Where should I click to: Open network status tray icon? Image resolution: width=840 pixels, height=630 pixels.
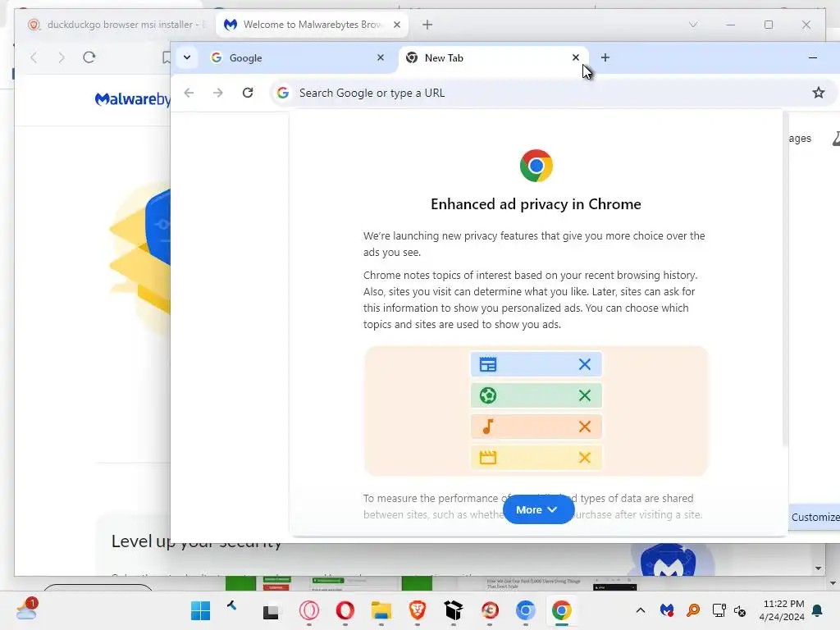(719, 610)
